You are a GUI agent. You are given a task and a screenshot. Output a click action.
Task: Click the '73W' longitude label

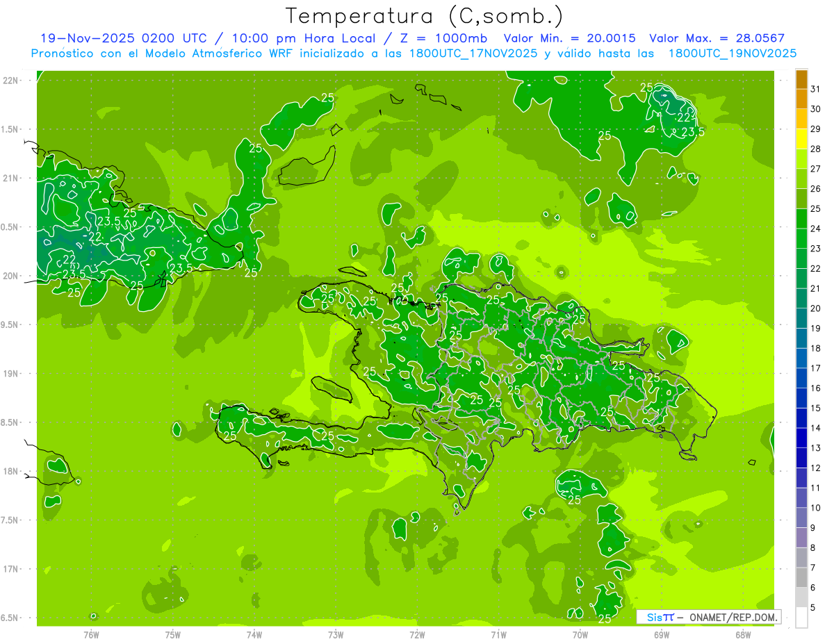point(336,635)
